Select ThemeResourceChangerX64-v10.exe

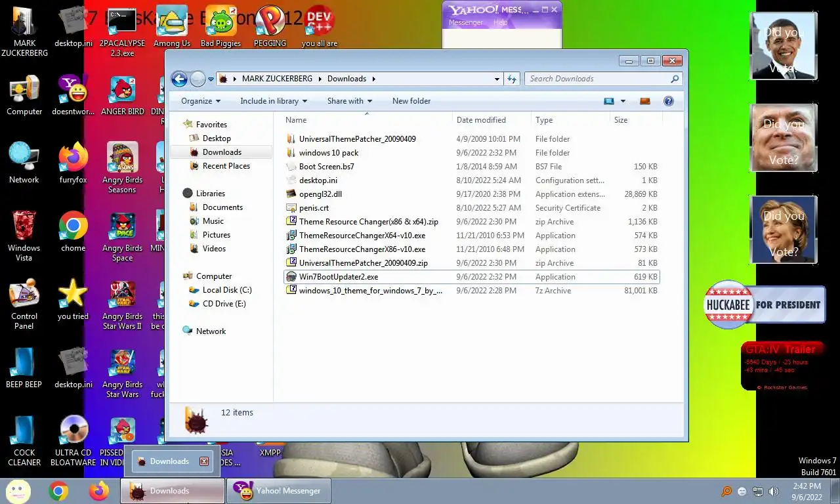point(362,236)
